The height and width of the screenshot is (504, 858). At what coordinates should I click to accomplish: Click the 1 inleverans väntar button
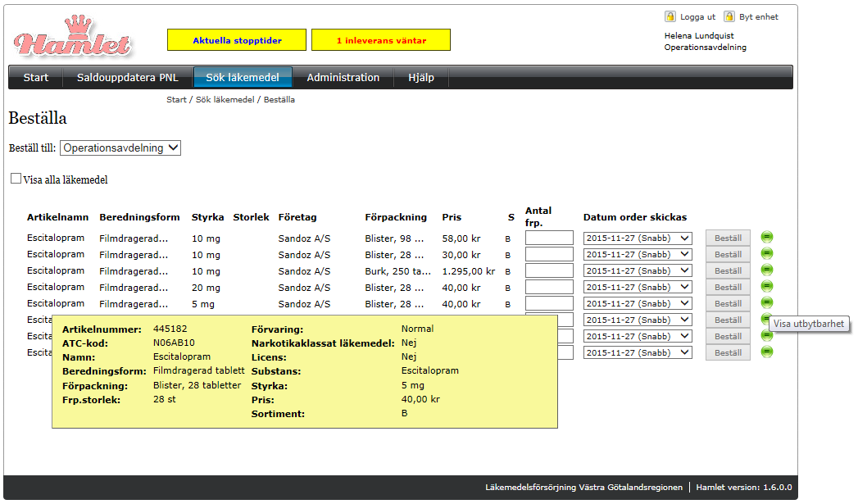381,40
